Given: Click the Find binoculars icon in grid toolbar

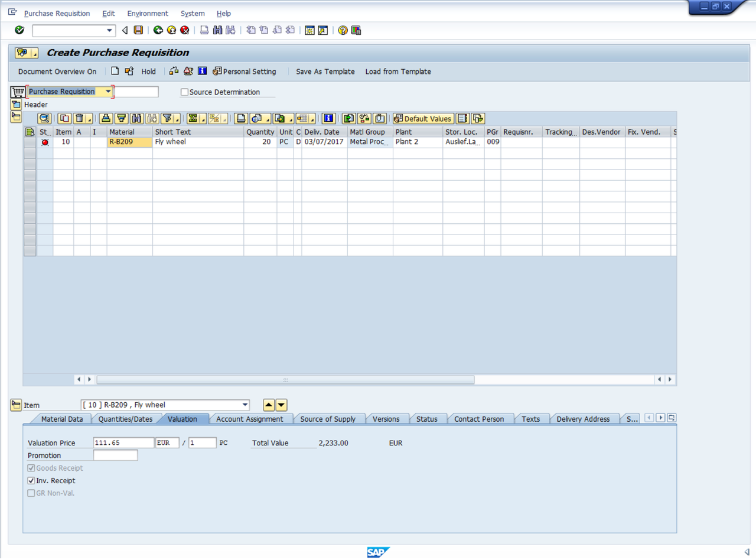Looking at the screenshot, I should (x=137, y=118).
